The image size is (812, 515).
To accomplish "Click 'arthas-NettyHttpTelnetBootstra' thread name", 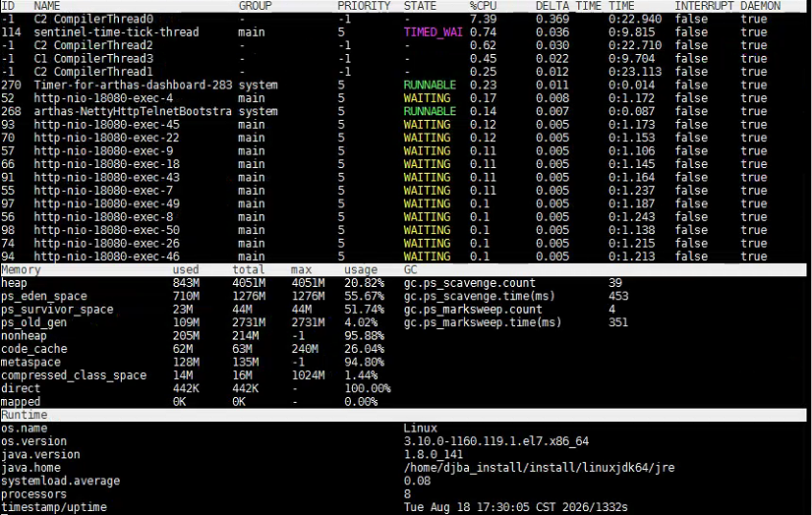I will coord(133,111).
